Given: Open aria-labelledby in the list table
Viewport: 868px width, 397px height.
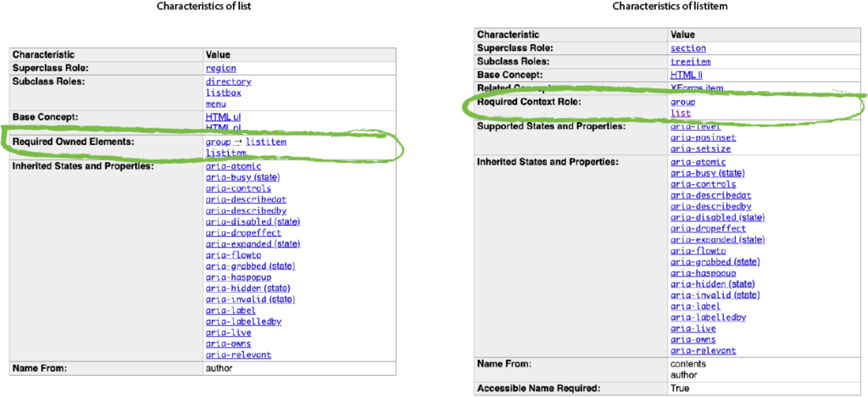Looking at the screenshot, I should click(x=243, y=322).
